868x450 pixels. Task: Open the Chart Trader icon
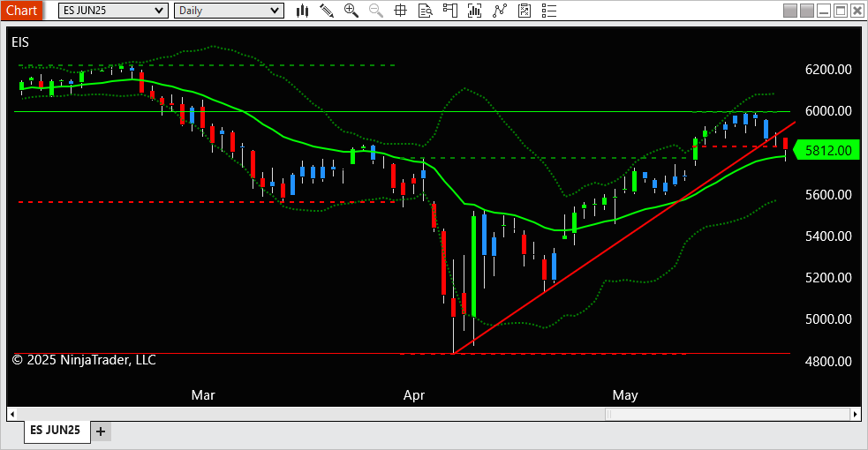(x=450, y=11)
